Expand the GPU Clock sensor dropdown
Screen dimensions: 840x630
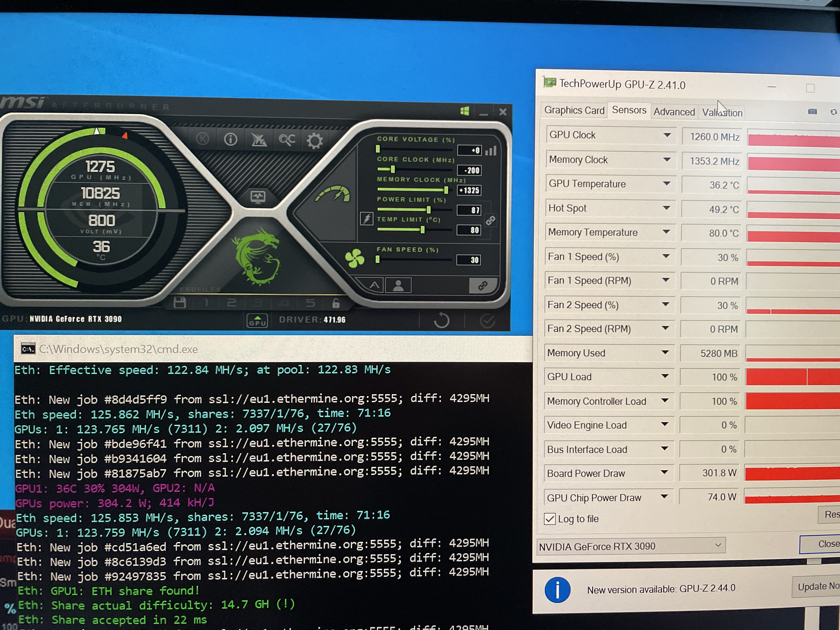click(667, 136)
